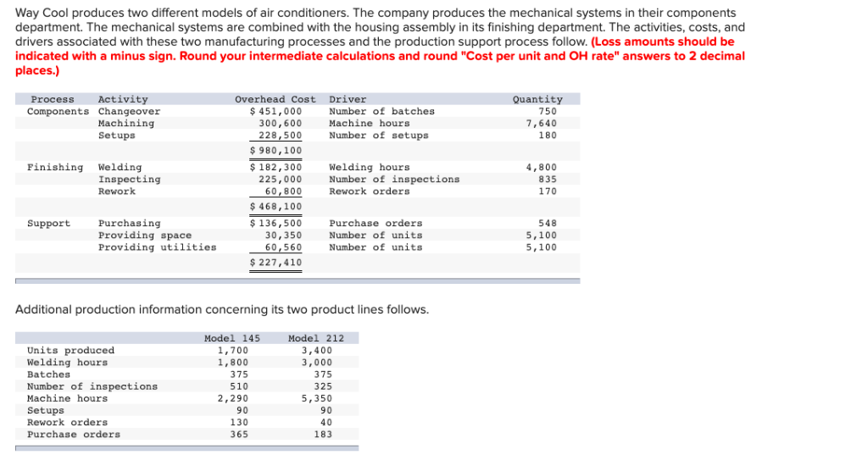Select Model 212 machine hours 5,350

point(317,398)
